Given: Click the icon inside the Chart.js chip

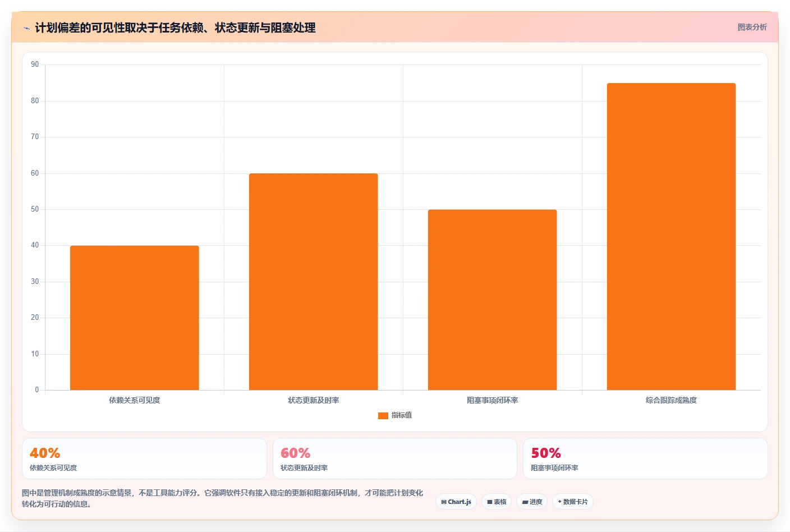Looking at the screenshot, I should [x=444, y=502].
